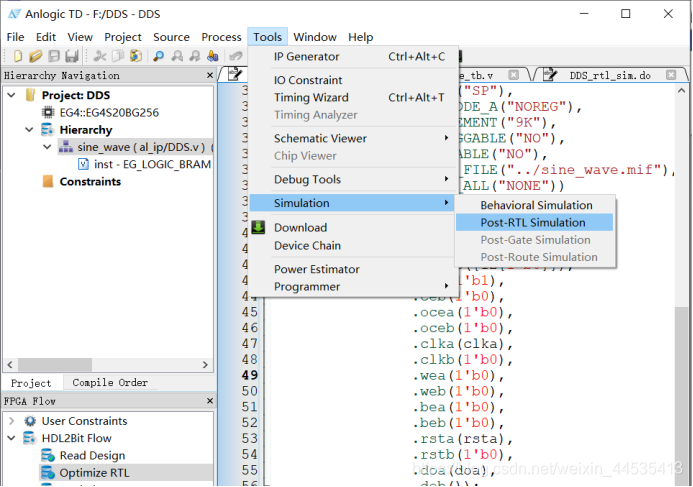Click the Read Design step icon
This screenshot has width=693, height=487.
(x=48, y=455)
